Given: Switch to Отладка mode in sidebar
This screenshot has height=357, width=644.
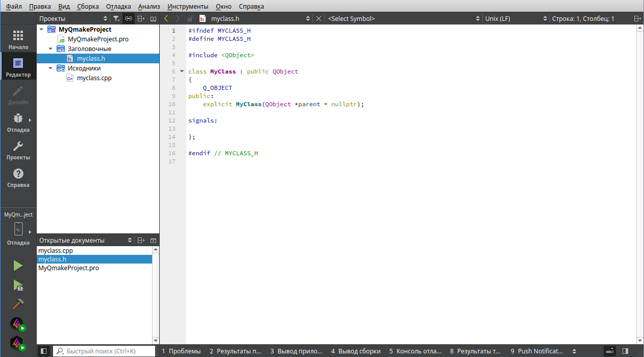Looking at the screenshot, I should click(18, 123).
